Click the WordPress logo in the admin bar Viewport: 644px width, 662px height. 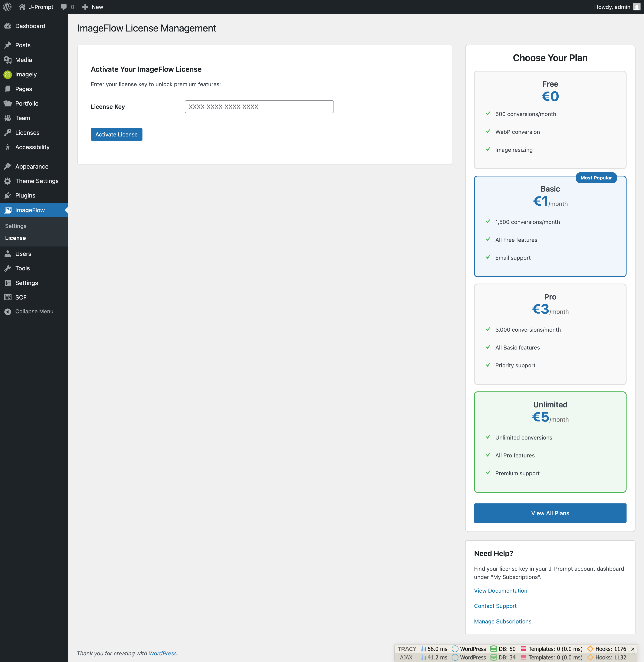7,7
